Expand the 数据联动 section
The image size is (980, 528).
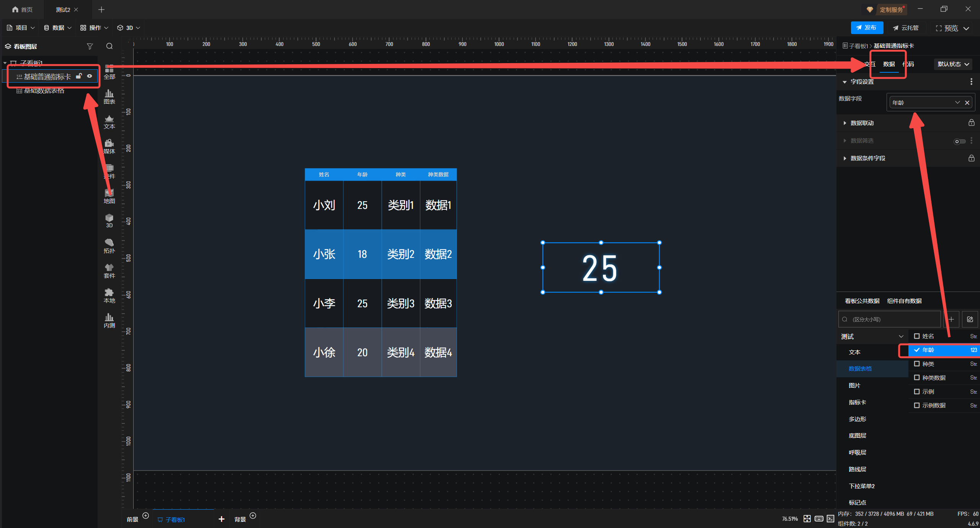tap(862, 123)
